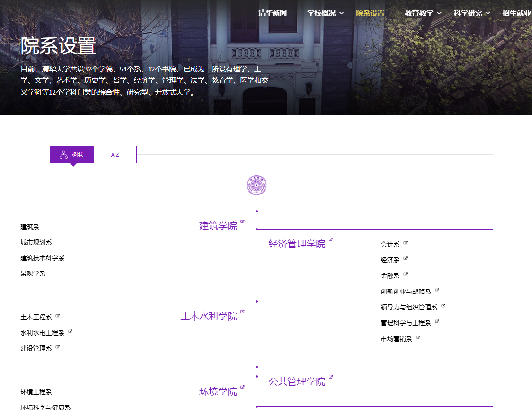532x415 pixels.
Task: Open external link icon beside 建筑学院
Action: (242, 221)
